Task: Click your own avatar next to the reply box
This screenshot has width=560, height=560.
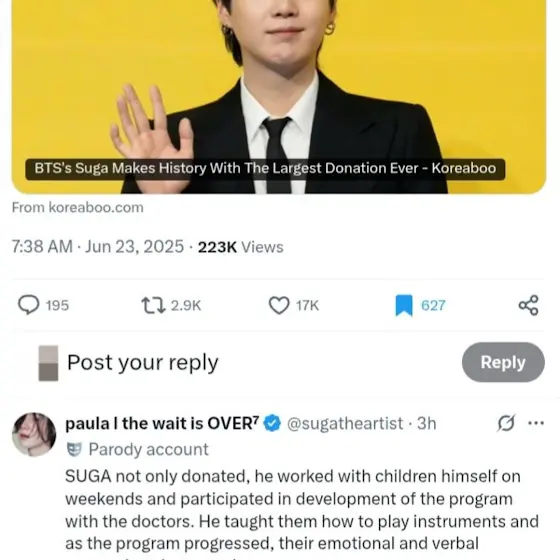Action: [x=48, y=363]
